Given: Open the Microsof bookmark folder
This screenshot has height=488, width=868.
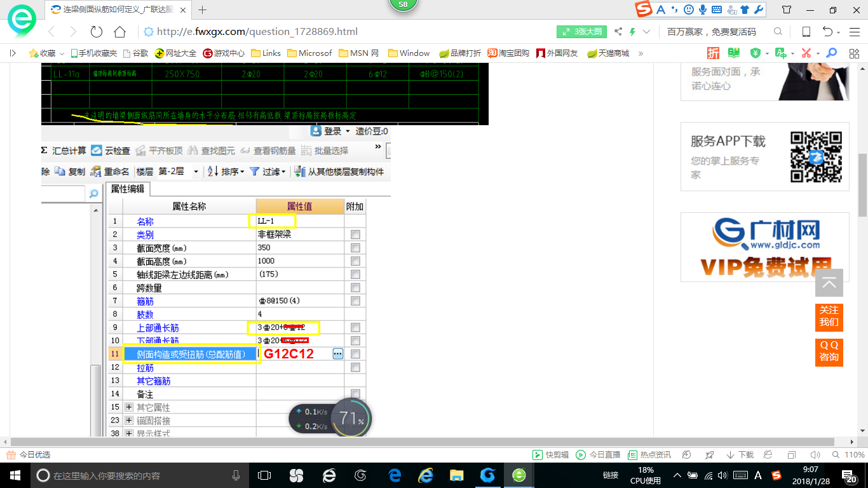Looking at the screenshot, I should point(309,53).
